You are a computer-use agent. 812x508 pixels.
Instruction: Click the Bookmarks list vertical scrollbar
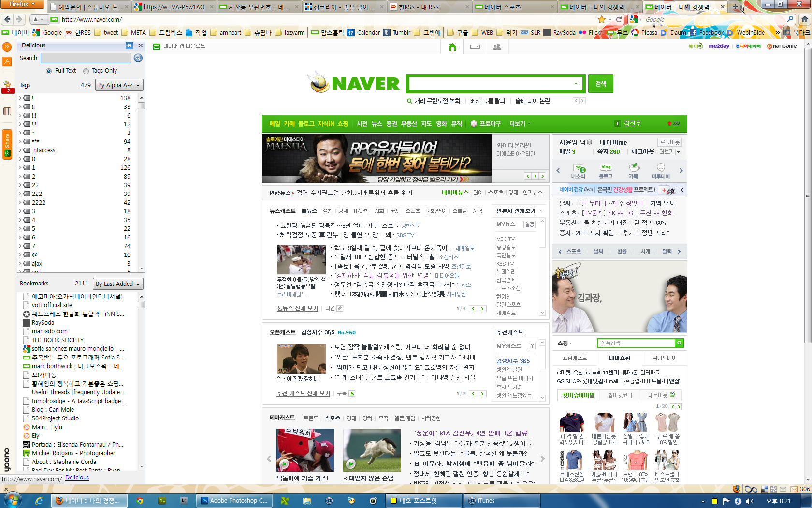(x=142, y=381)
